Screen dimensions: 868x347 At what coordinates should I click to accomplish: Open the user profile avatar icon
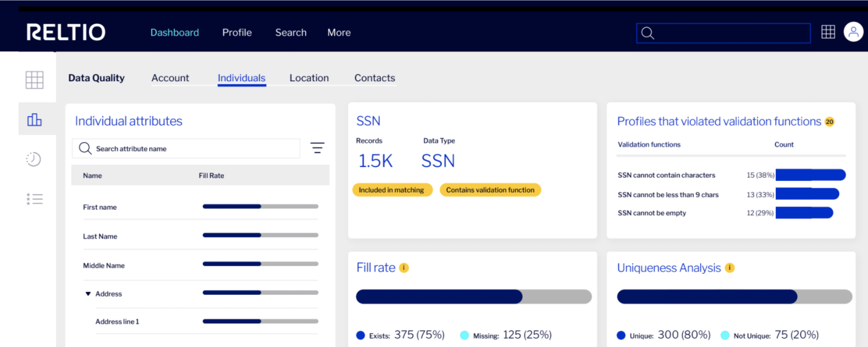tap(854, 32)
